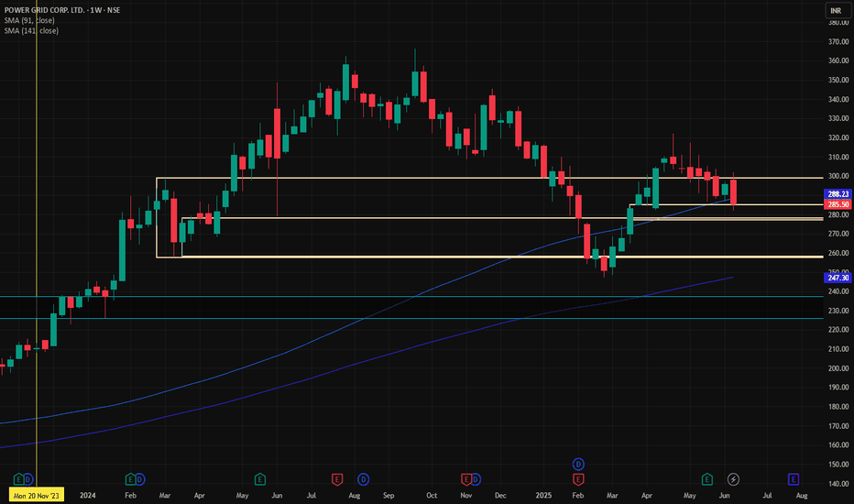Click the 320.00 price axis label
This screenshot has height=504, width=854.
point(838,137)
